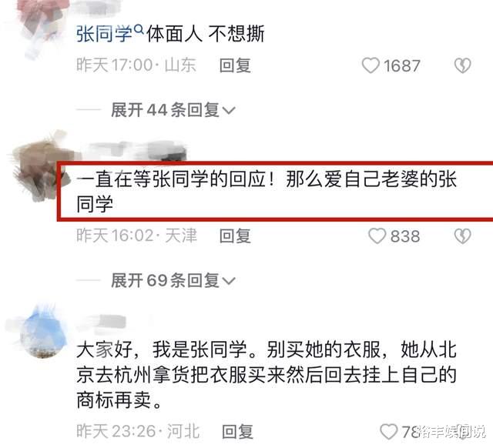Image resolution: width=493 pixels, height=448 pixels.
Task: Reply to the Tianjin comment
Action: 235,236
